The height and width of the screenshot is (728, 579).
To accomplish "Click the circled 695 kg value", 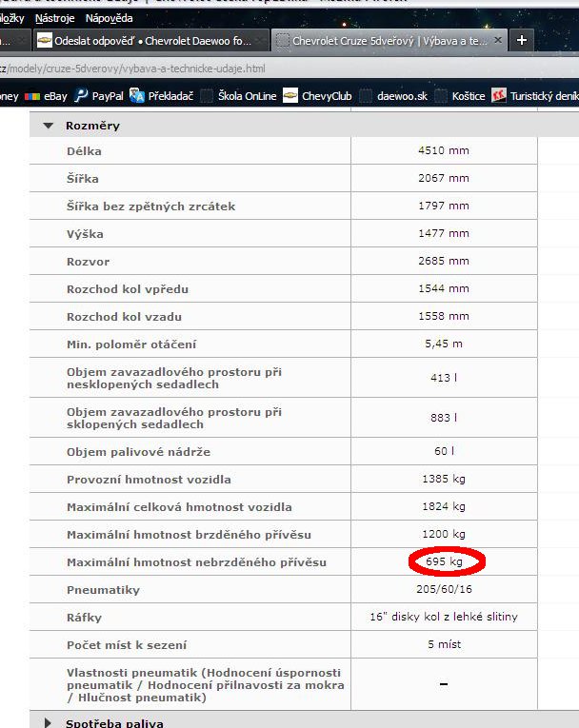I will 444,562.
